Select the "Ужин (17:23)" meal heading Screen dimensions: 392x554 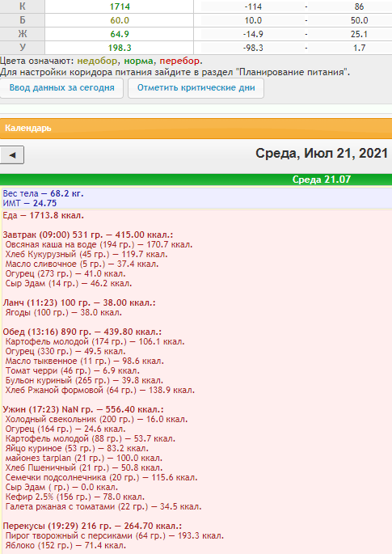click(83, 409)
